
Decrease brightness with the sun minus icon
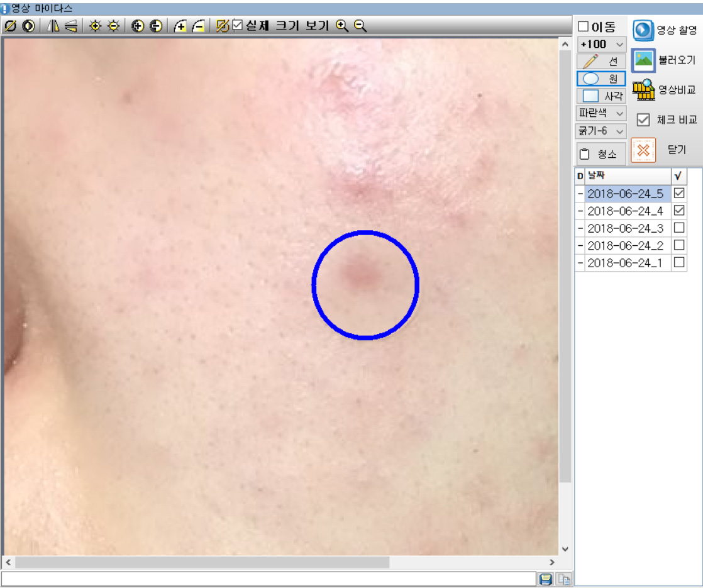[x=113, y=26]
